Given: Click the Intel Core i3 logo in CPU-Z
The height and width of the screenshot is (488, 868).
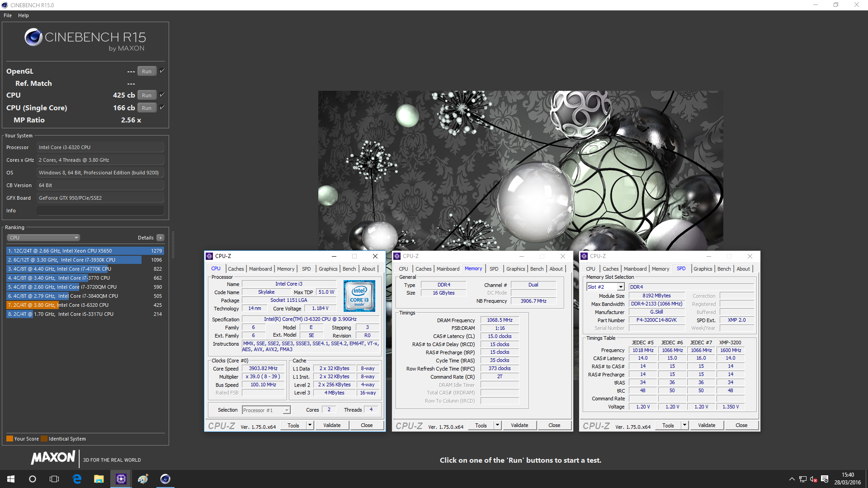Looking at the screenshot, I should pyautogui.click(x=359, y=296).
